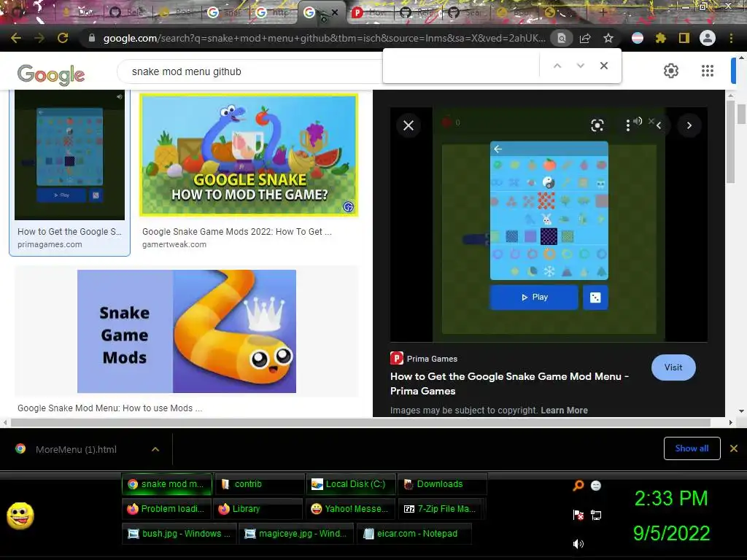The width and height of the screenshot is (747, 560).
Task: Open Yahoo! Messenger taskbar item
Action: [x=351, y=508]
